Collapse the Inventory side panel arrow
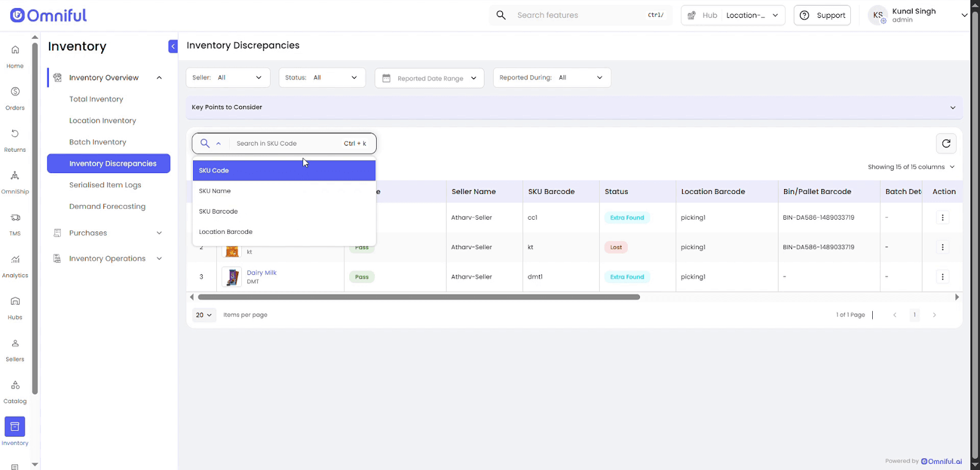This screenshot has height=470, width=980. pos(173,47)
